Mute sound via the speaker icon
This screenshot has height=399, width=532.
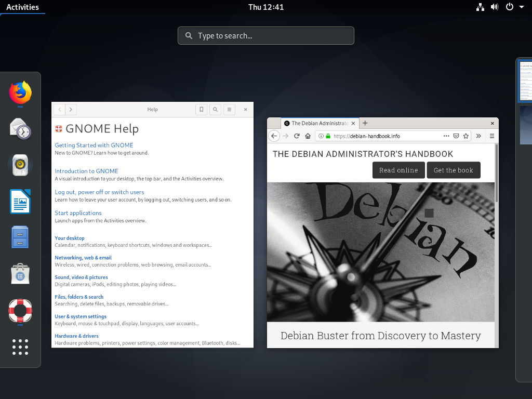pyautogui.click(x=494, y=7)
